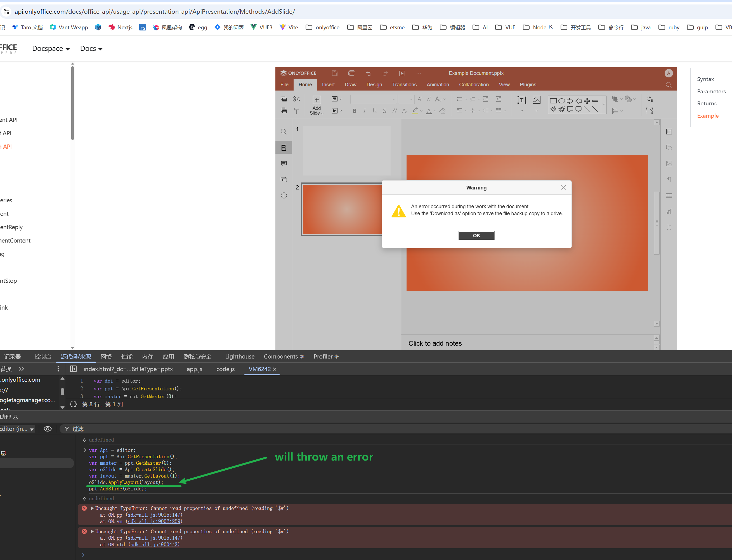This screenshot has height=560, width=732.
Task: Expand the DevTools more tabs chevron
Action: 21,369
